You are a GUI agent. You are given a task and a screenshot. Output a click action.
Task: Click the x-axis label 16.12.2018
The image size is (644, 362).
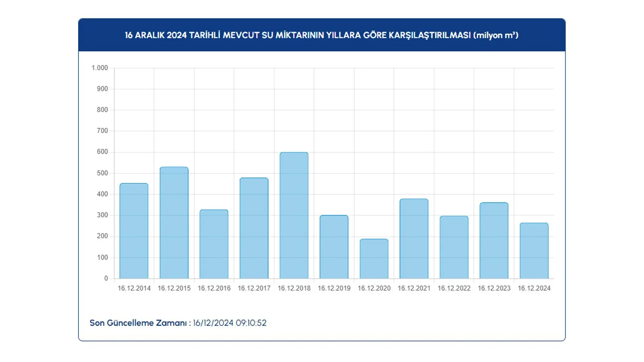294,288
